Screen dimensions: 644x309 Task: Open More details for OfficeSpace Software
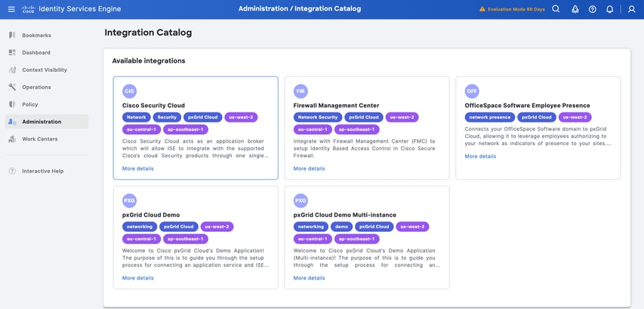coord(480,156)
